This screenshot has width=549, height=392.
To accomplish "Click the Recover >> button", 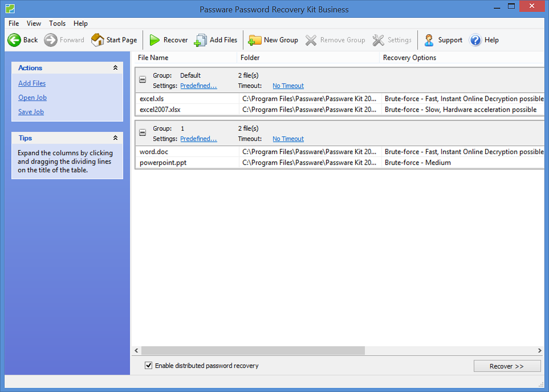I will [507, 366].
